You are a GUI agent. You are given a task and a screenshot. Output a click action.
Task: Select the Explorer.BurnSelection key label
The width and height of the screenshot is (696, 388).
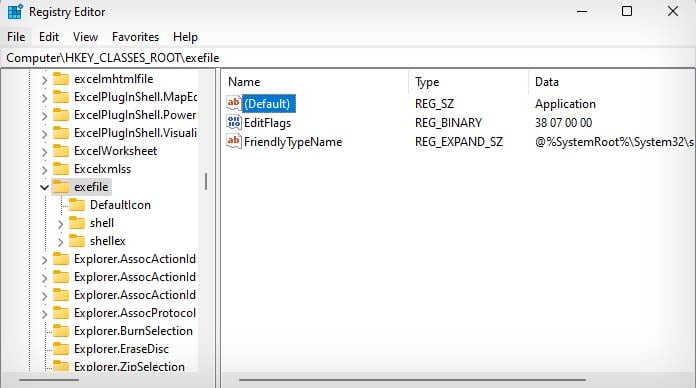tap(133, 331)
